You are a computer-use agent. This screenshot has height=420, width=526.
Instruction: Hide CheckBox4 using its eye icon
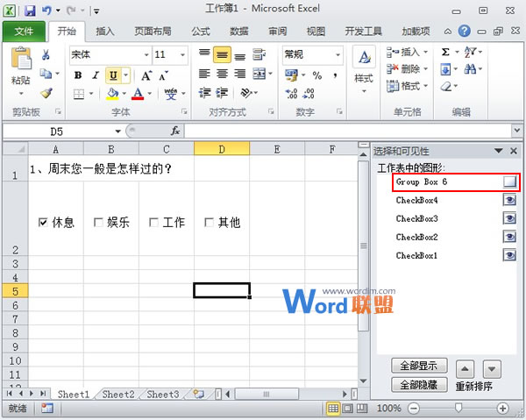click(509, 200)
